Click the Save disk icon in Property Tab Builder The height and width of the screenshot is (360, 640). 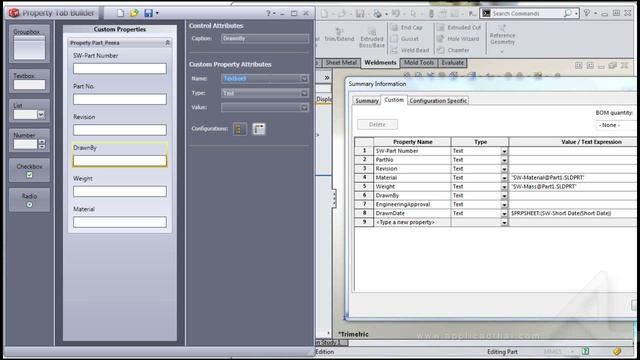pyautogui.click(x=148, y=13)
